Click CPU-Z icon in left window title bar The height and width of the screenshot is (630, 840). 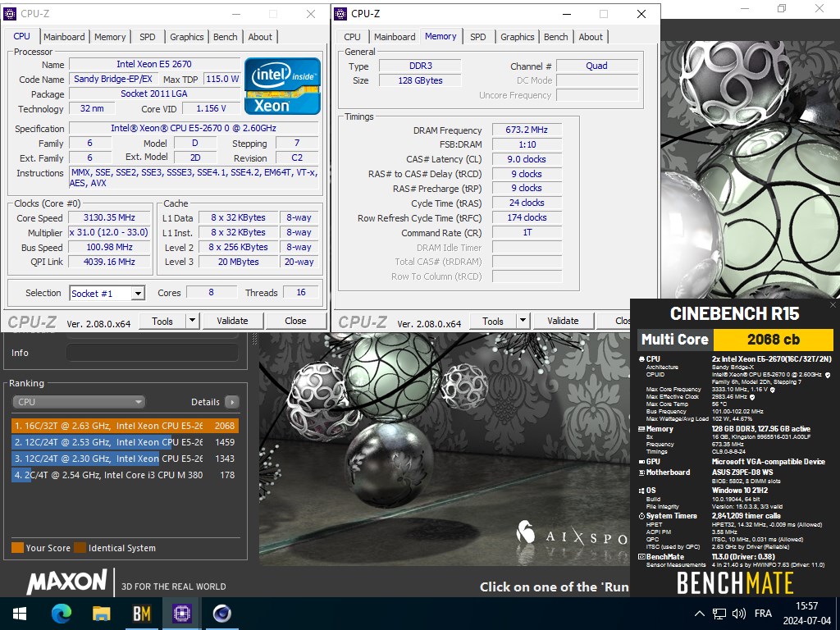[x=10, y=14]
